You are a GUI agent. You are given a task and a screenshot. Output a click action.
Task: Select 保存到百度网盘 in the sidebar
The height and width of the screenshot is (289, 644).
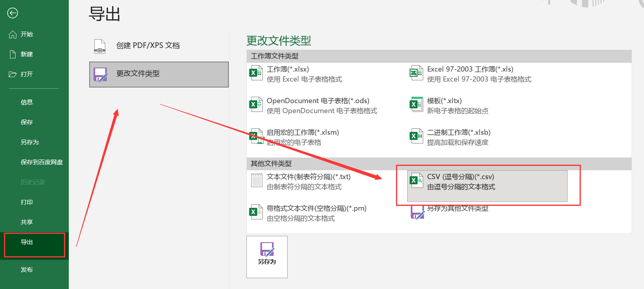(34, 162)
